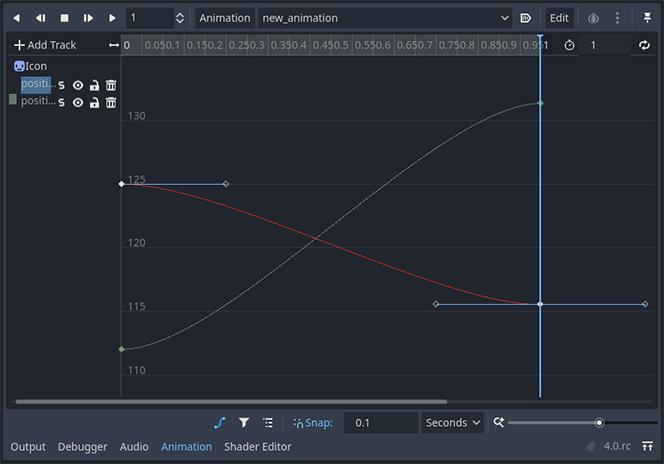This screenshot has height=464, width=664.
Task: Stop animation playback
Action: click(x=64, y=18)
